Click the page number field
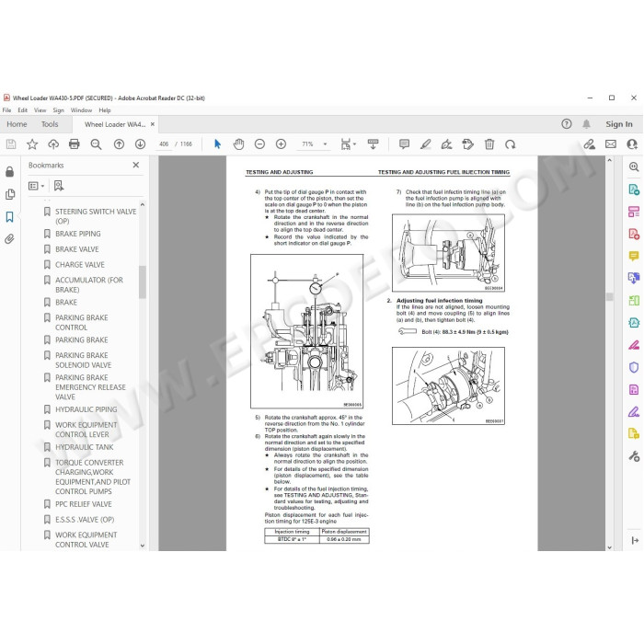This screenshot has height=644, width=644. (164, 144)
